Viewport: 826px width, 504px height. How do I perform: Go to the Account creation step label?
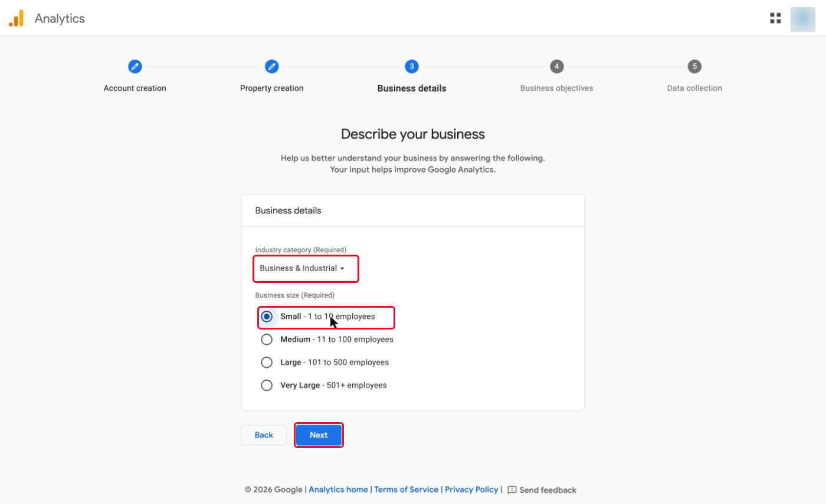[135, 88]
